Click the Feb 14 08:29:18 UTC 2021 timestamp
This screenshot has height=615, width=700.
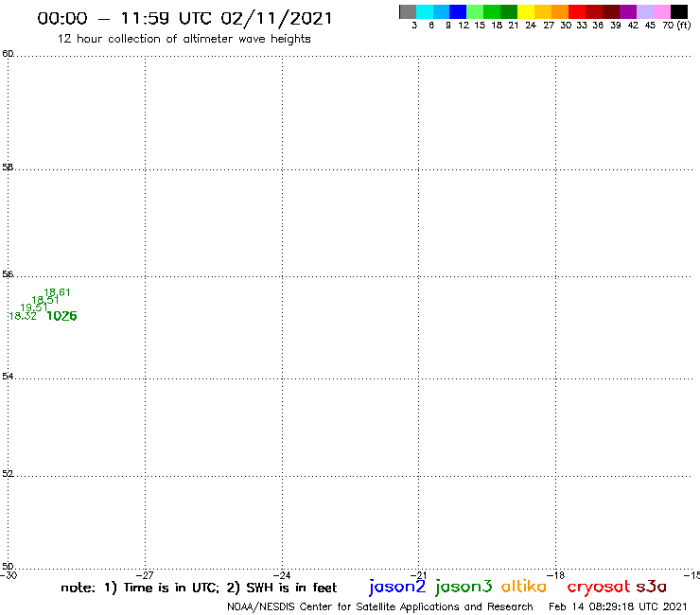point(618,606)
